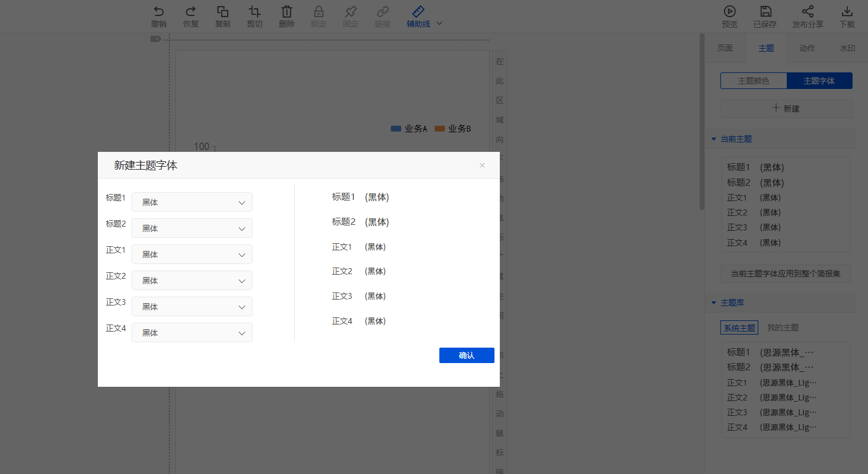Collapse the 当前主题 section
The width and height of the screenshot is (868, 474).
point(714,139)
